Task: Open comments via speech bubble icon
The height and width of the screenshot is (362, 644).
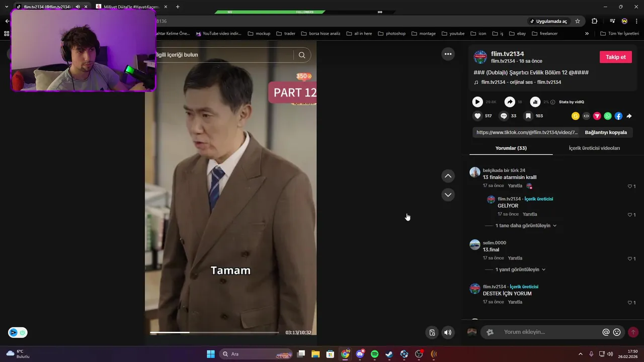Action: tap(504, 116)
